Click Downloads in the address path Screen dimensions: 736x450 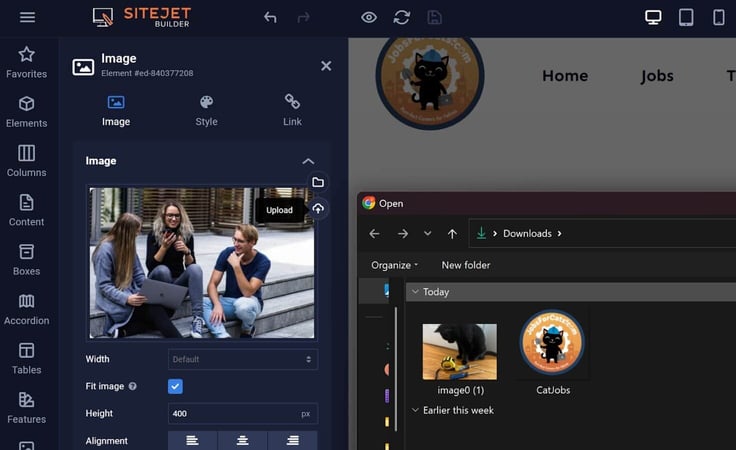coord(527,234)
